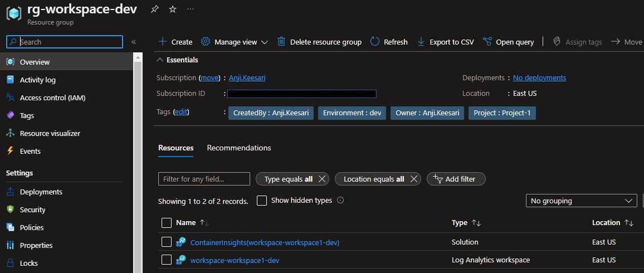The width and height of the screenshot is (644, 273).
Task: Enable Show hidden types checkbox
Action: 262,201
